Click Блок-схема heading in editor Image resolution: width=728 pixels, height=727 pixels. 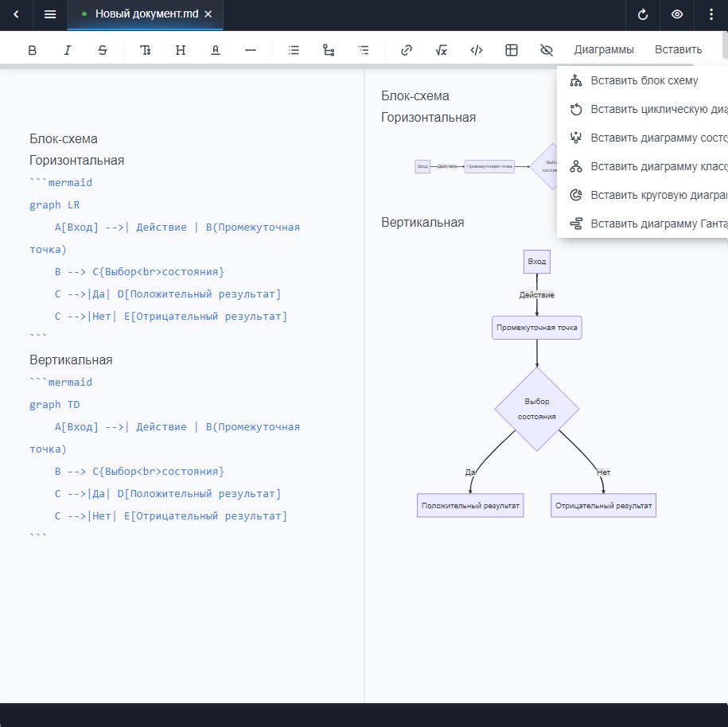click(x=64, y=139)
